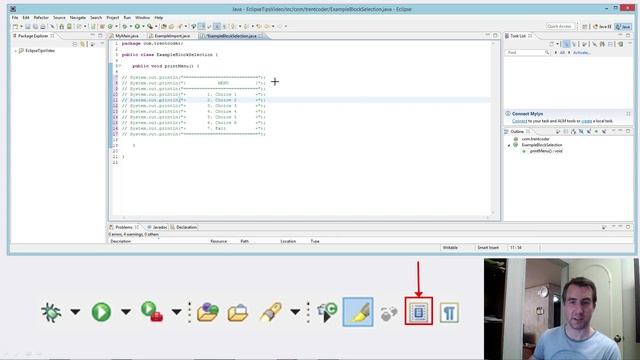The height and width of the screenshot is (360, 640).
Task: Click the Open Perspective icon
Action: pyautogui.click(x=584, y=27)
